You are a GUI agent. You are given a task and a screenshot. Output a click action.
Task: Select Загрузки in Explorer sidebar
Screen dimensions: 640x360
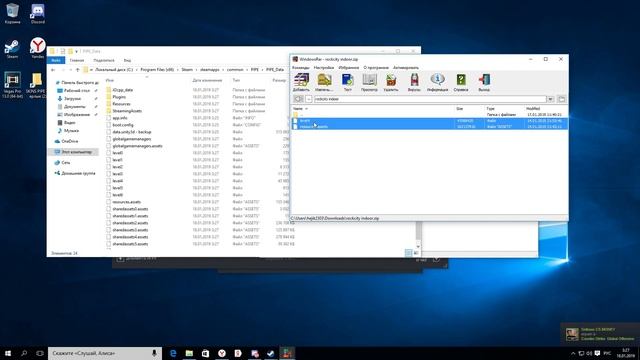[72, 98]
